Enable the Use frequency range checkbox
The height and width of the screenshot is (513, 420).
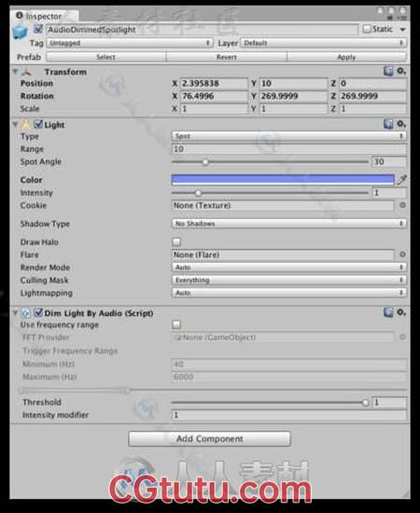pyautogui.click(x=176, y=325)
